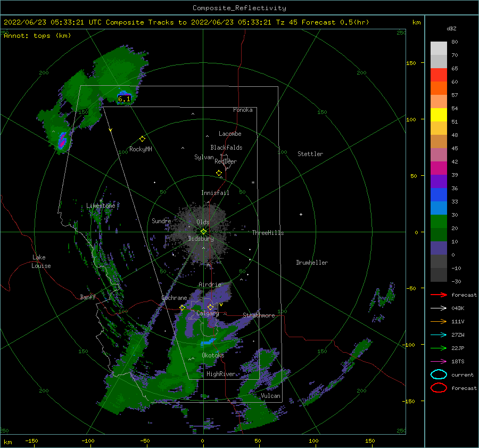
Task: Click the Limestone label
Action: (101, 206)
